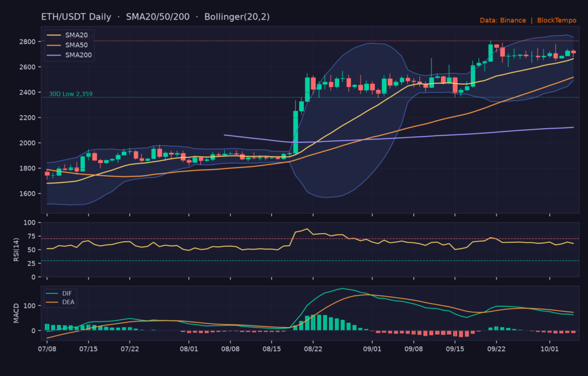The image size is (588, 376).
Task: Click the 2400 price axis label
Action: click(x=28, y=92)
